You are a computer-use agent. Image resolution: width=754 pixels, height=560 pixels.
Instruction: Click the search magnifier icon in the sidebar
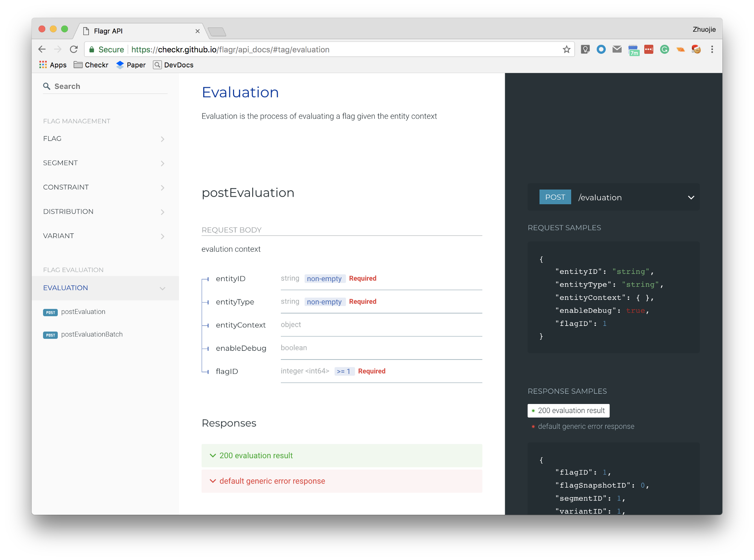(47, 86)
